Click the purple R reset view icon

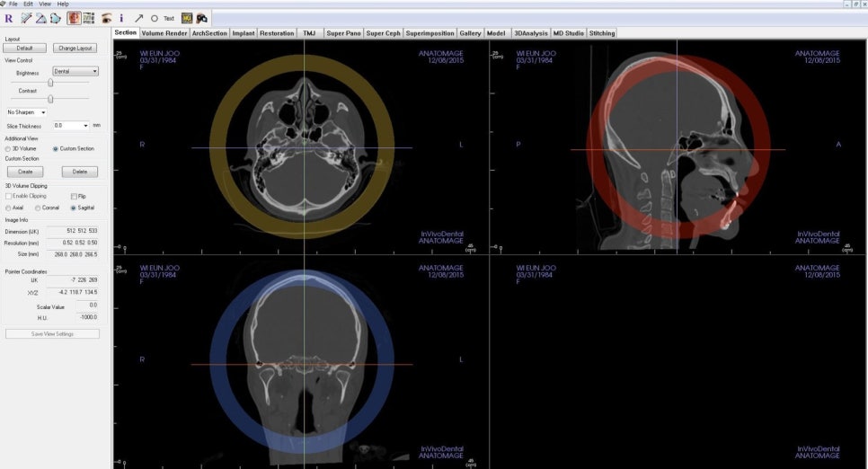pos(8,18)
